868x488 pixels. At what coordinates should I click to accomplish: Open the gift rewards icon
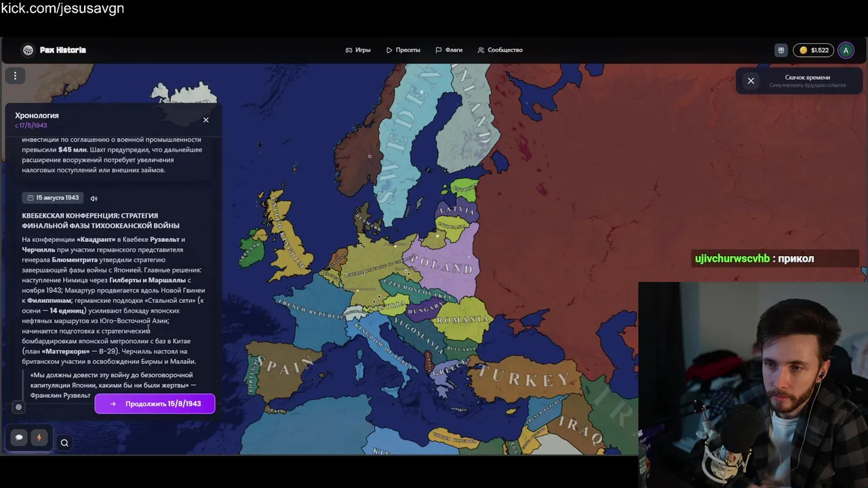(x=781, y=50)
